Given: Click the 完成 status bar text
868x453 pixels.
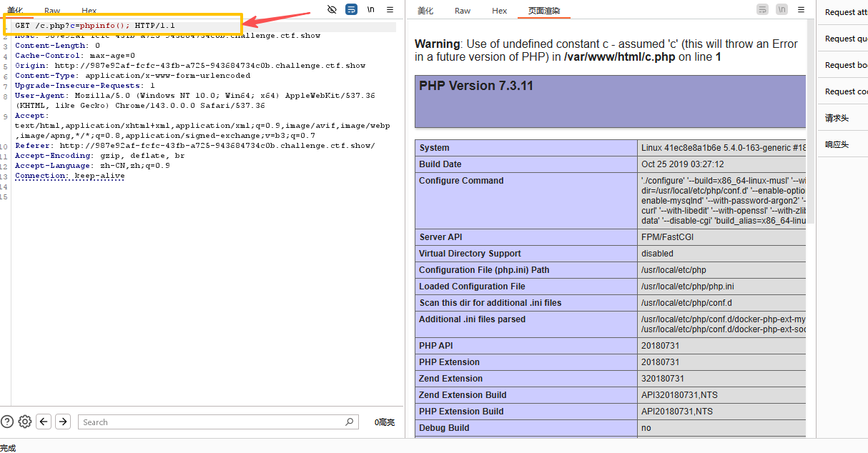Looking at the screenshot, I should (x=8, y=448).
